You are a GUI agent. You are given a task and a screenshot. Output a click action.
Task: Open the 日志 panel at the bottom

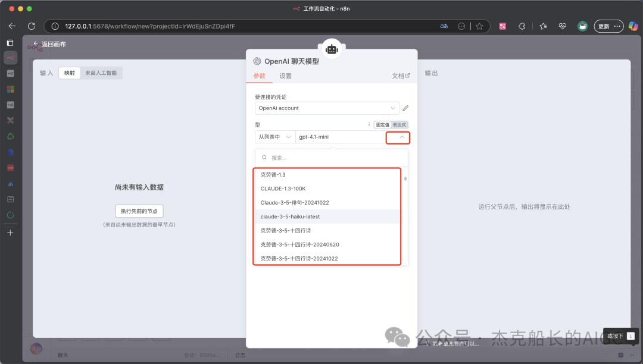(x=241, y=355)
